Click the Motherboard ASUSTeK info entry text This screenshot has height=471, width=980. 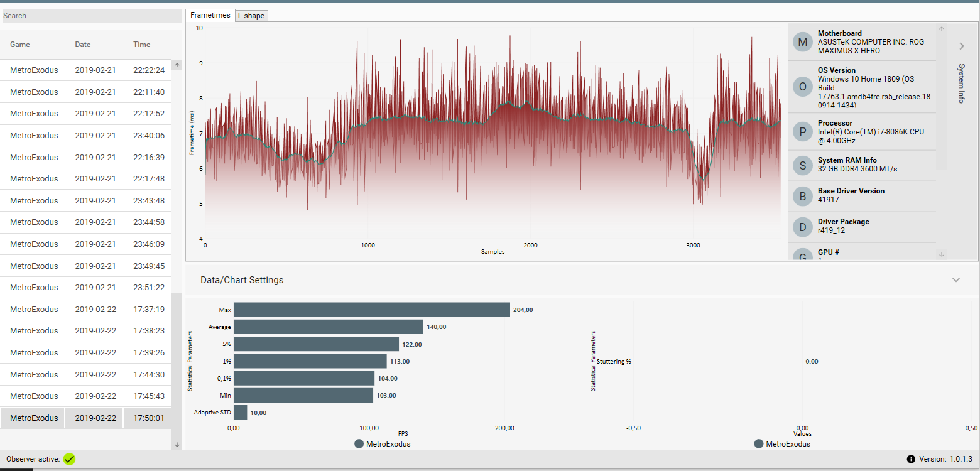pyautogui.click(x=871, y=46)
